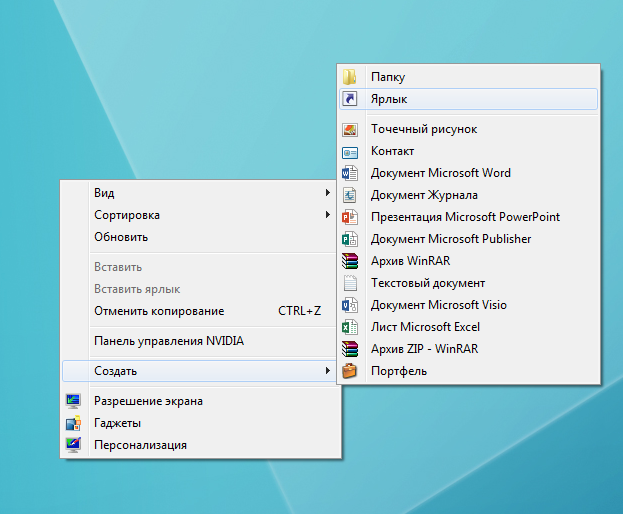Select Отменить копирование in the menu
Screen dimensions: 623x514
click(200, 311)
